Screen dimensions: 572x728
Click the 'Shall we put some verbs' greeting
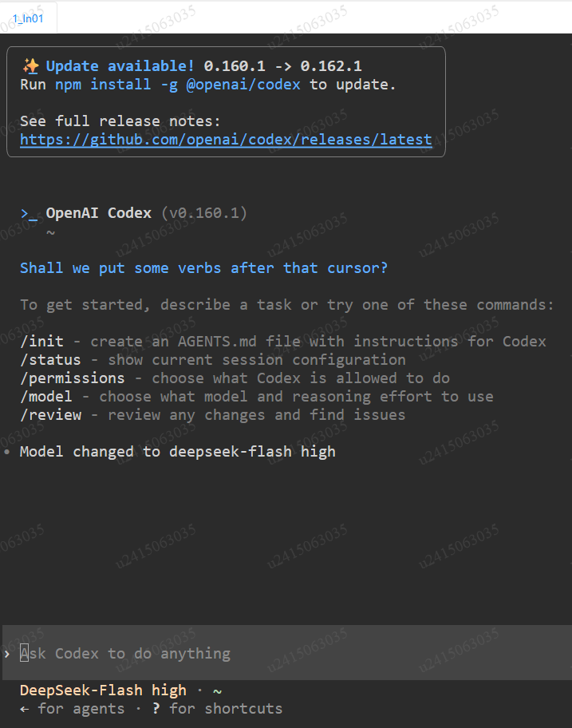tap(203, 268)
